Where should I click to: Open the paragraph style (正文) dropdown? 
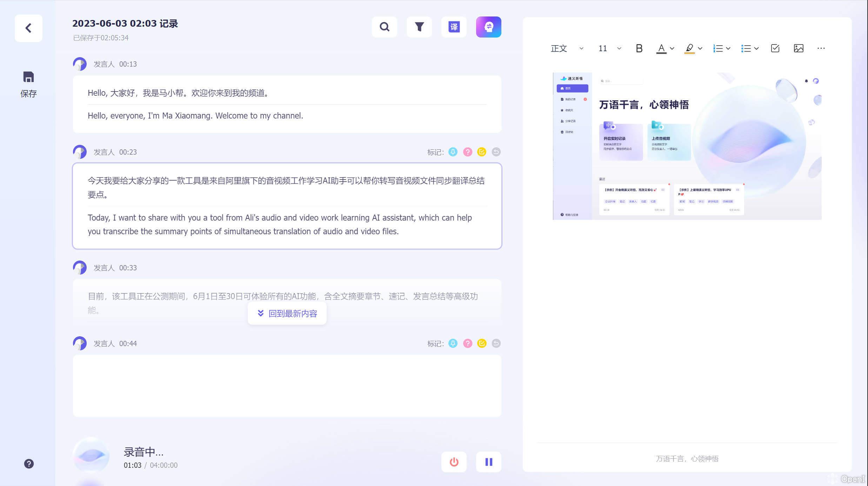pos(564,48)
